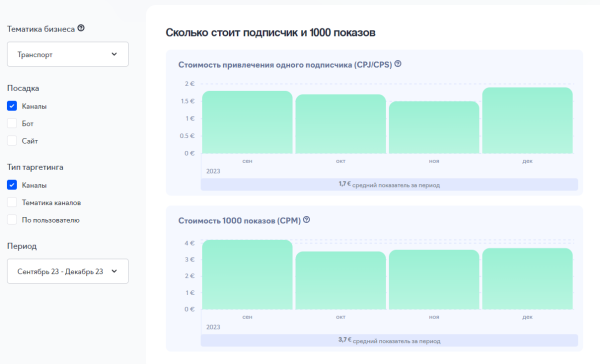This screenshot has width=600, height=364.
Task: Click the Посадка section label
Action: tap(23, 88)
